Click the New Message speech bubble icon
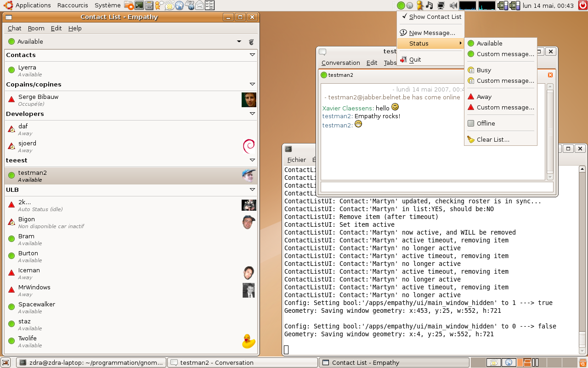The image size is (588, 368). (x=403, y=33)
